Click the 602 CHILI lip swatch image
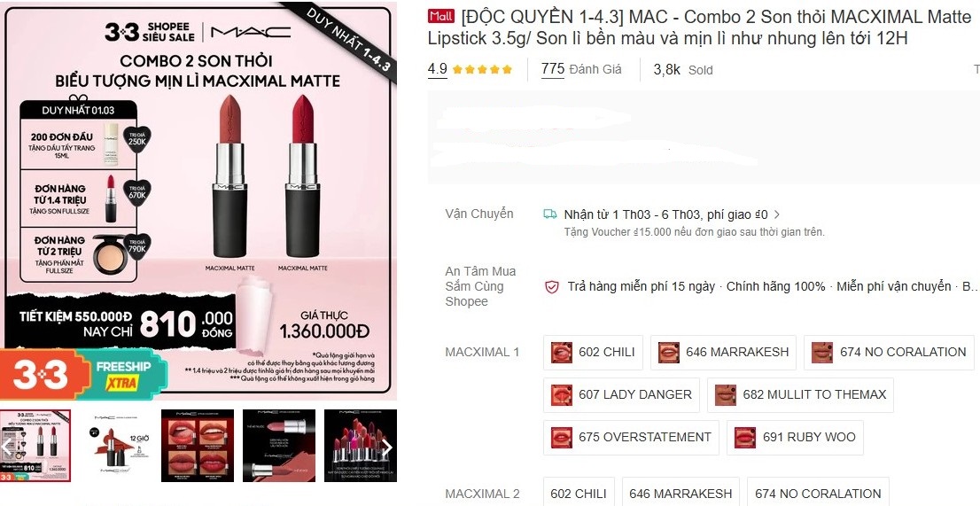This screenshot has width=980, height=506. [561, 353]
